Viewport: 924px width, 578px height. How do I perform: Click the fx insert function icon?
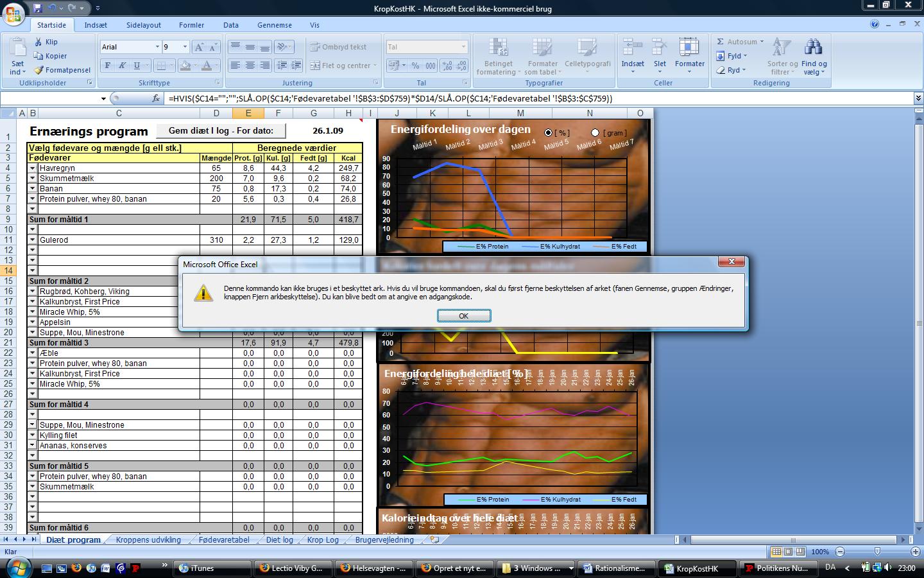156,98
